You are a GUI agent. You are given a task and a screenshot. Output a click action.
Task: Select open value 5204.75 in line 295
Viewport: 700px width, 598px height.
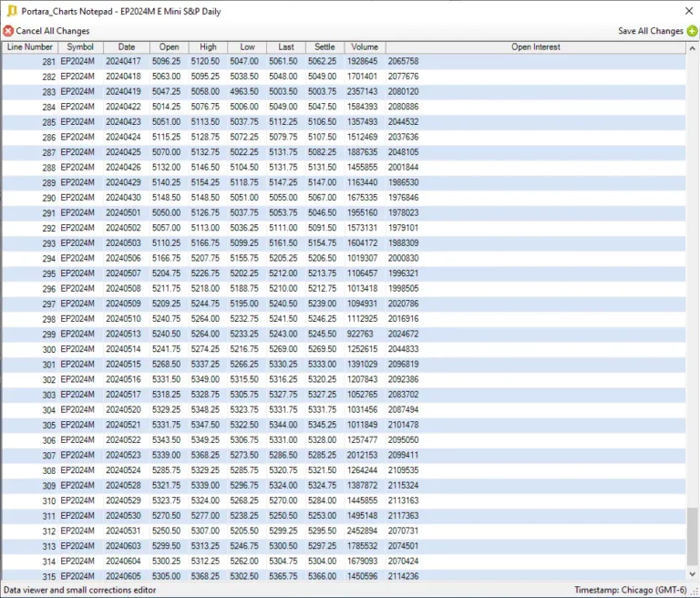click(167, 273)
